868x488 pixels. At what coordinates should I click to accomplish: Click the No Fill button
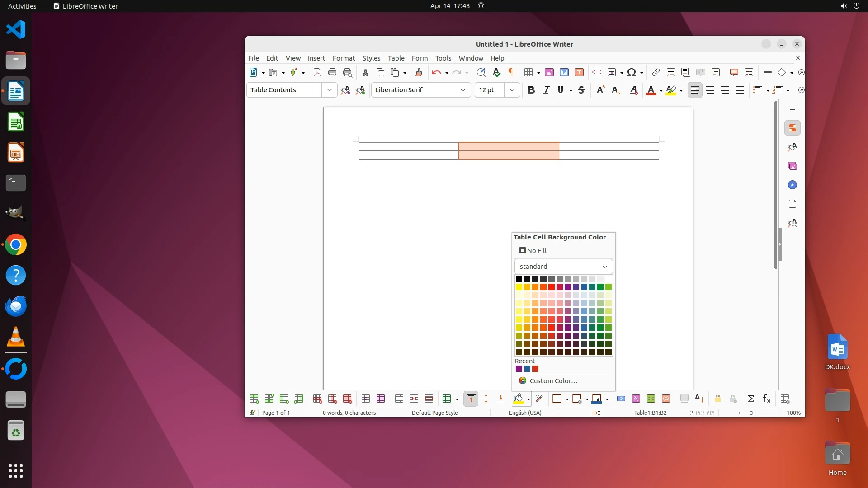(533, 250)
